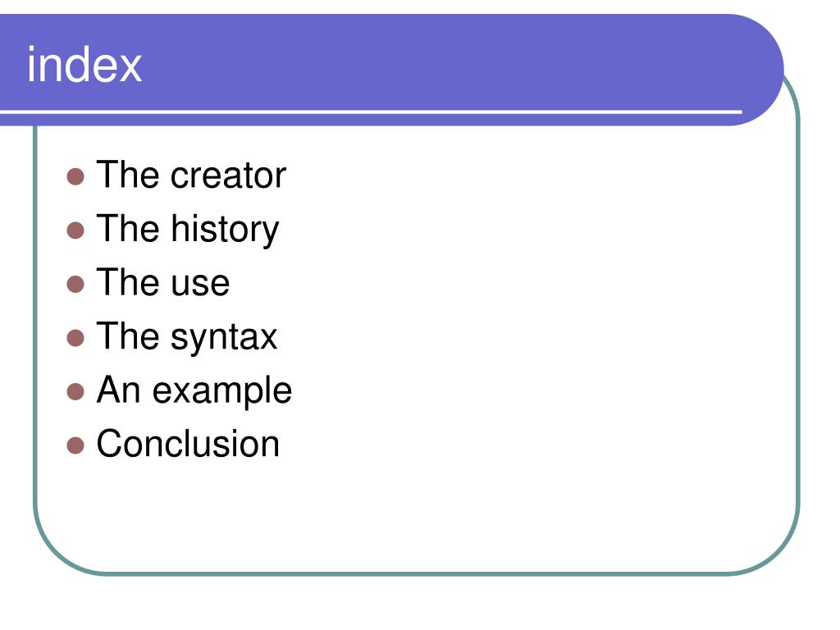Click the teal frame's bottom border
The width and height of the screenshot is (840, 630).
(417, 573)
